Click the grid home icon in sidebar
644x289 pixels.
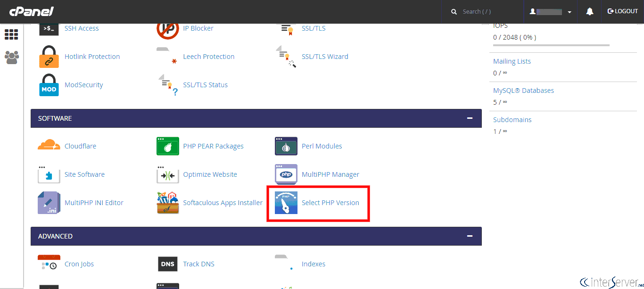click(x=11, y=34)
